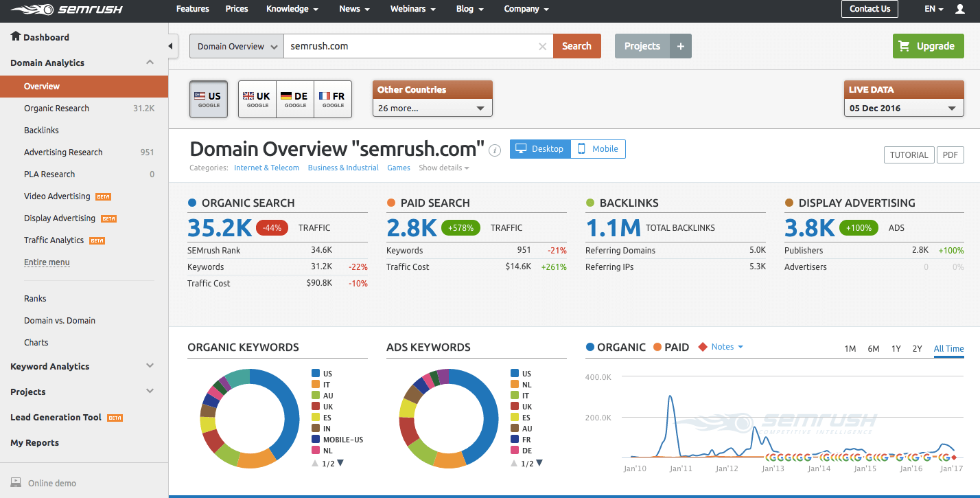Open the Company menu
980x498 pixels.
[x=526, y=9]
